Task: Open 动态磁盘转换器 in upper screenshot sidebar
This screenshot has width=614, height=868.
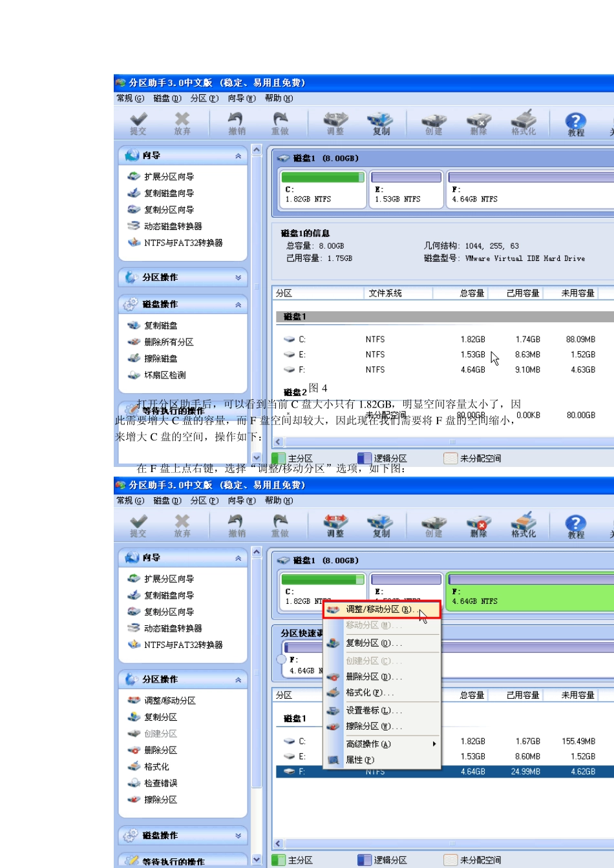Action: tap(165, 226)
